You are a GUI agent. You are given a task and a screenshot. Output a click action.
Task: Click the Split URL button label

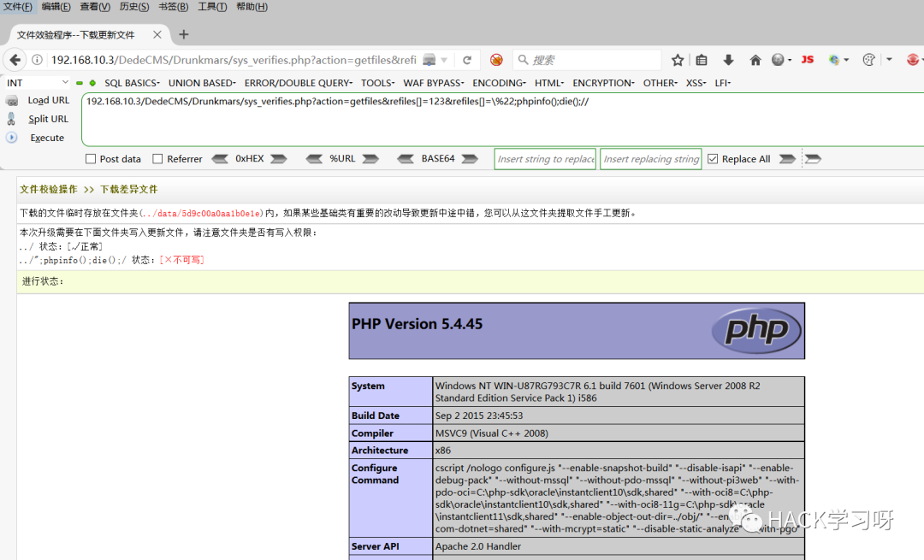pyautogui.click(x=48, y=119)
